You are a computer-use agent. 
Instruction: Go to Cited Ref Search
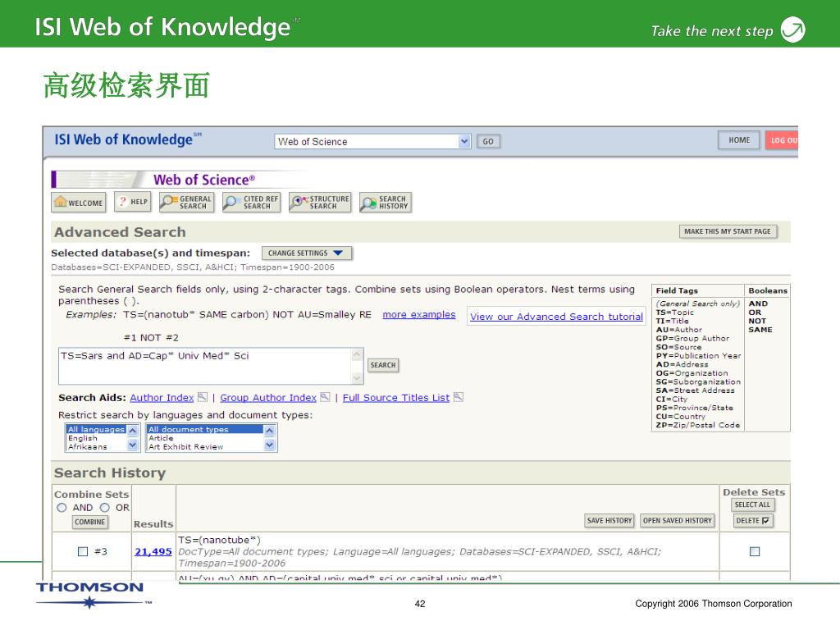[x=252, y=203]
